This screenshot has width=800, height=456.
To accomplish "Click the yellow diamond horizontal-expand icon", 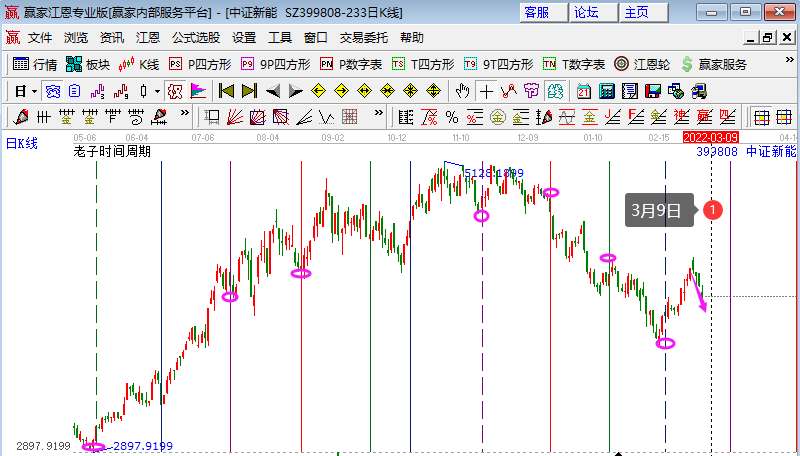I will 364,92.
